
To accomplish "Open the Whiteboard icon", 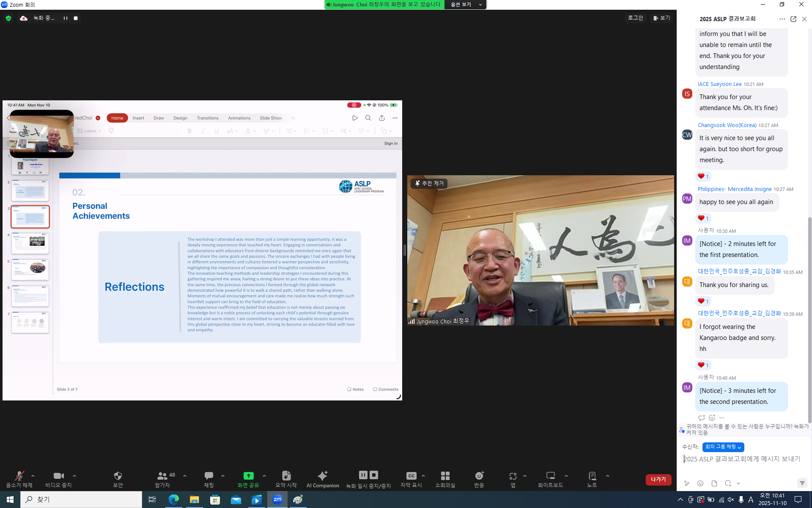I will click(x=550, y=476).
